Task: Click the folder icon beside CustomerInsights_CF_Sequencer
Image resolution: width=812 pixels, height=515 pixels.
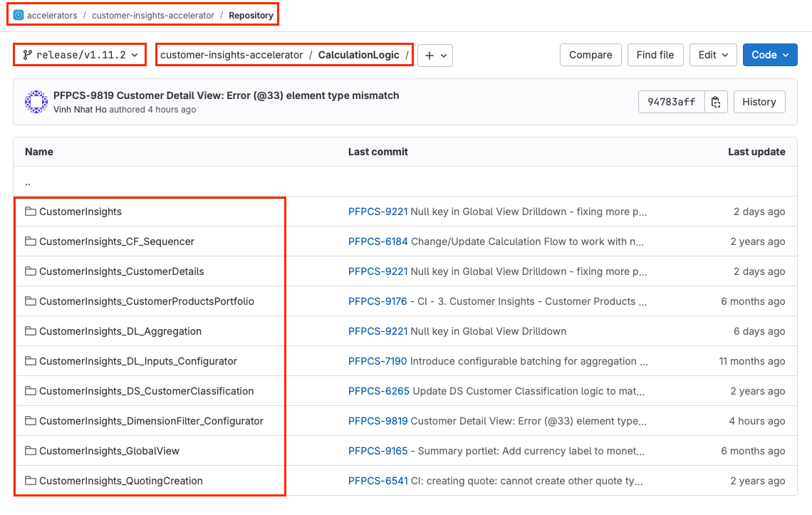Action: [x=31, y=241]
